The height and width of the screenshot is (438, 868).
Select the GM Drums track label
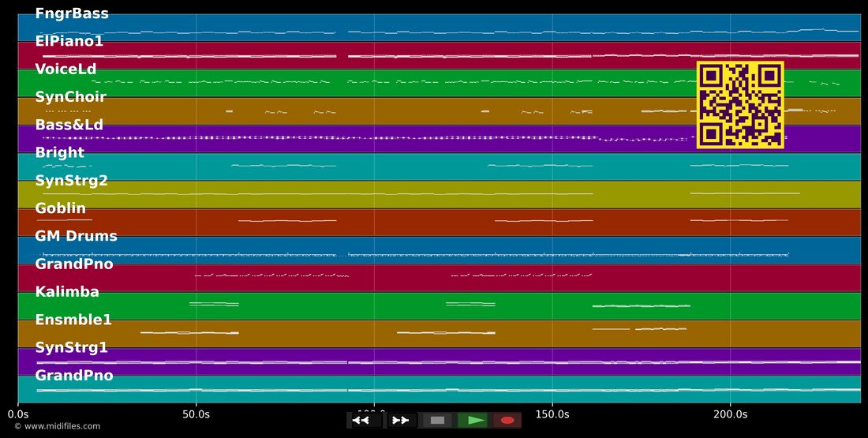tap(77, 236)
